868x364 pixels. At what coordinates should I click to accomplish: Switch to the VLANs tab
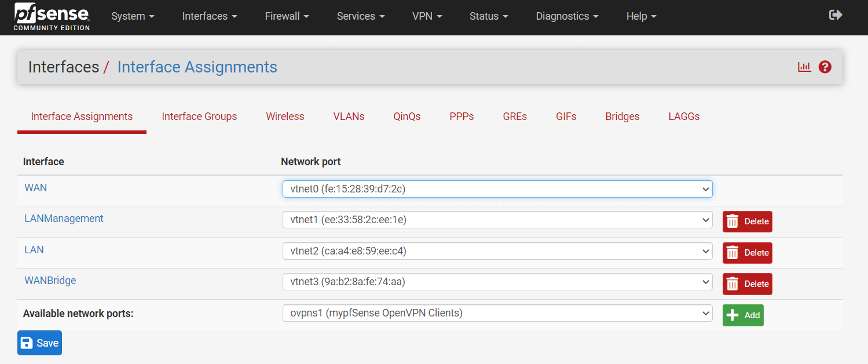click(349, 117)
